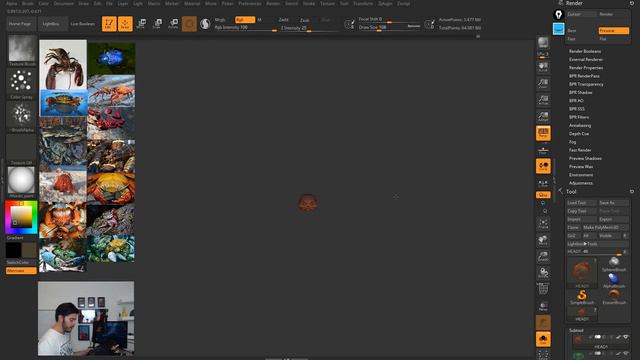640x360 pixels.
Task: Expand Depth Cue section
Action: pyautogui.click(x=579, y=134)
